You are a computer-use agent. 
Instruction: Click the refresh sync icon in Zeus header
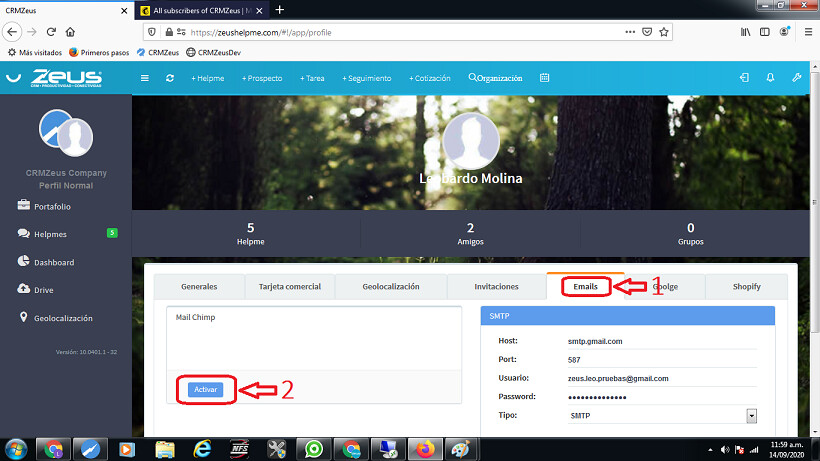[x=170, y=78]
